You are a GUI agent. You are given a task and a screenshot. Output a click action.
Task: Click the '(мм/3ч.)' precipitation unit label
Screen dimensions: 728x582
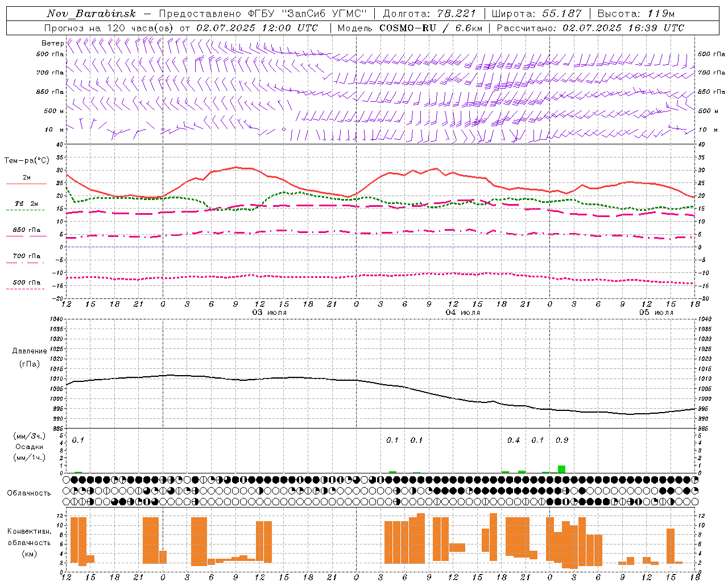(x=30, y=436)
